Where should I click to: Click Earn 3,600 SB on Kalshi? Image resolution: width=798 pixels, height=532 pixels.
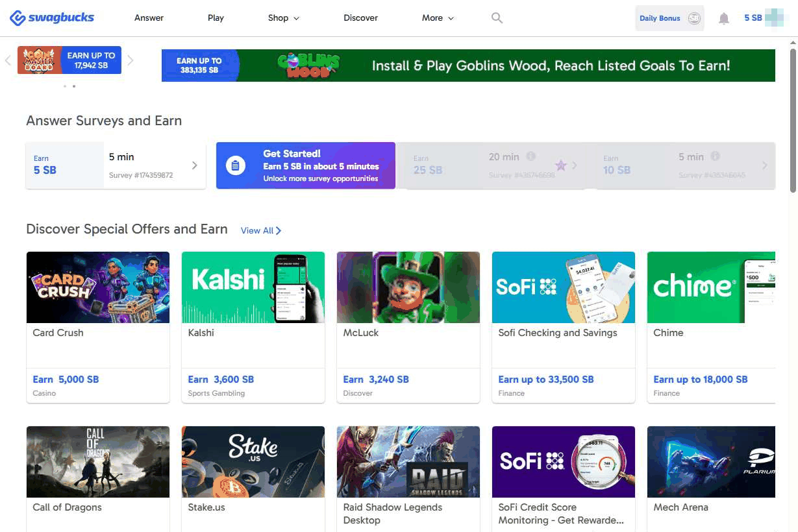pos(221,380)
